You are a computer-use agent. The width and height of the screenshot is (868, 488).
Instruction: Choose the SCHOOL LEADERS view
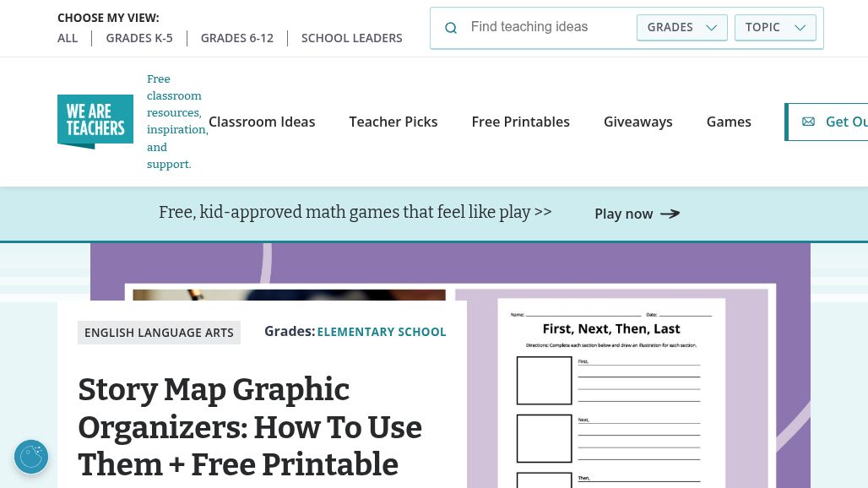pos(352,37)
